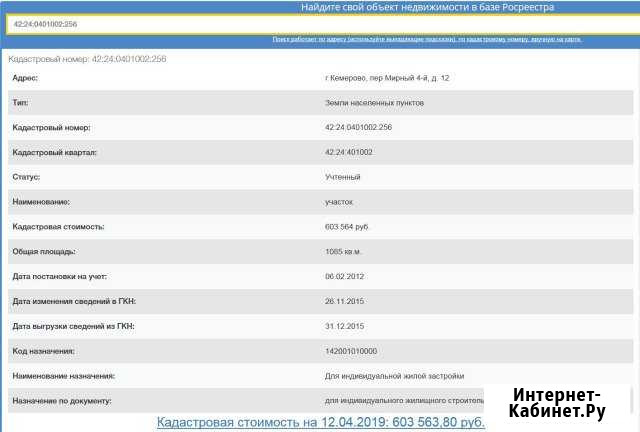The width and height of the screenshot is (640, 432).
Task: Select the label 'Статус:'
Action: 26,177
